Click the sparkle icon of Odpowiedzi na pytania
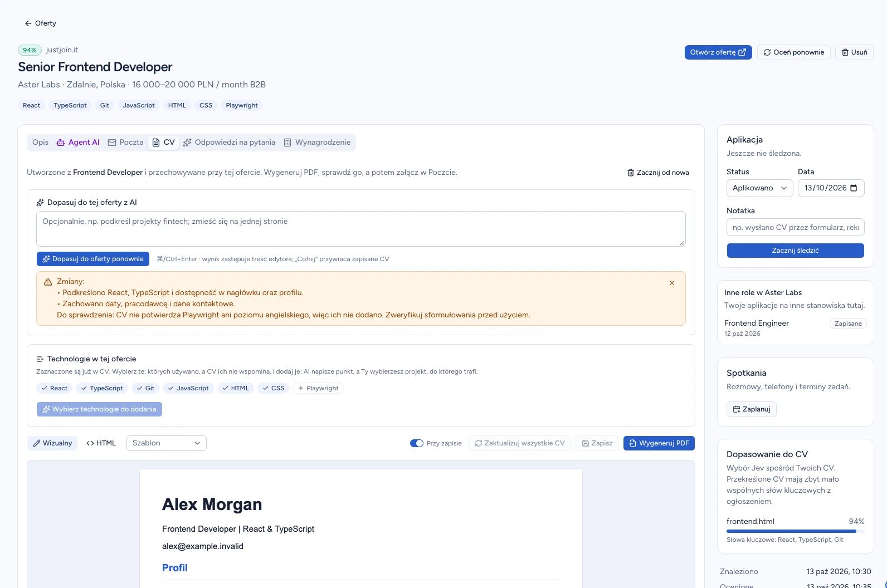This screenshot has height=588, width=887. click(187, 143)
